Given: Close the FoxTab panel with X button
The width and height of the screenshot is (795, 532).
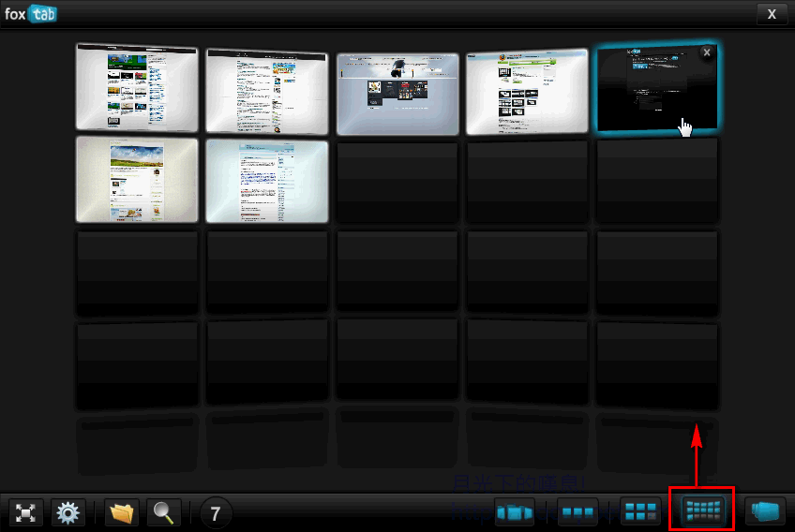Looking at the screenshot, I should (x=772, y=13).
